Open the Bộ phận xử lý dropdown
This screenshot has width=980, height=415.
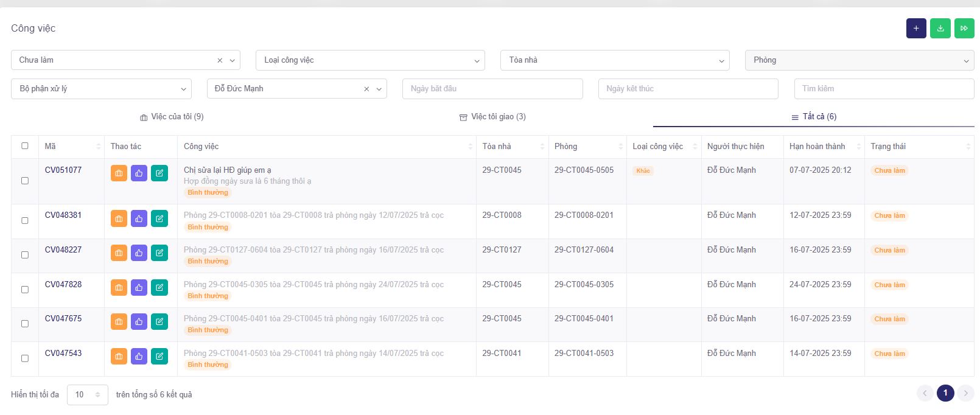pos(101,89)
